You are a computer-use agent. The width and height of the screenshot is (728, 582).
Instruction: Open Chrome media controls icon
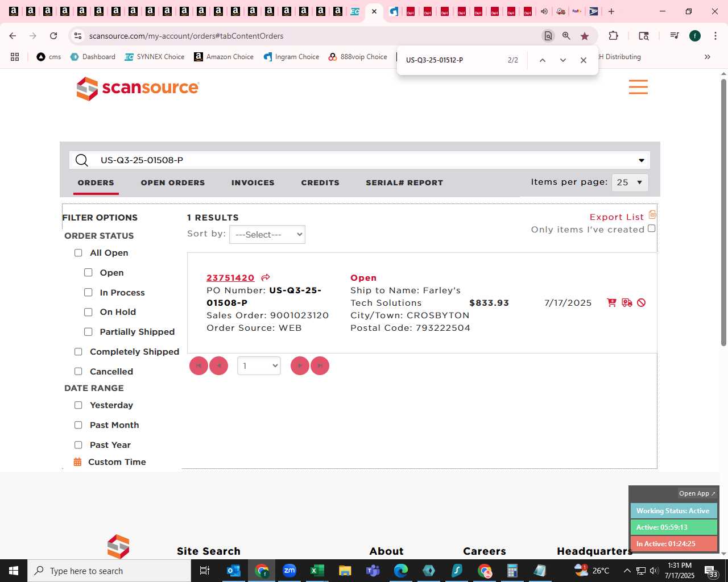point(675,36)
